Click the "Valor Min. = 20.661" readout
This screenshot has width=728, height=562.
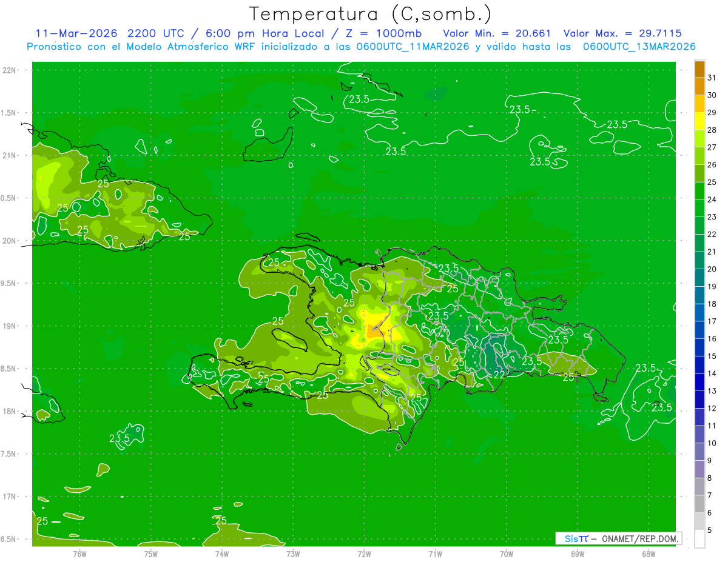497,33
